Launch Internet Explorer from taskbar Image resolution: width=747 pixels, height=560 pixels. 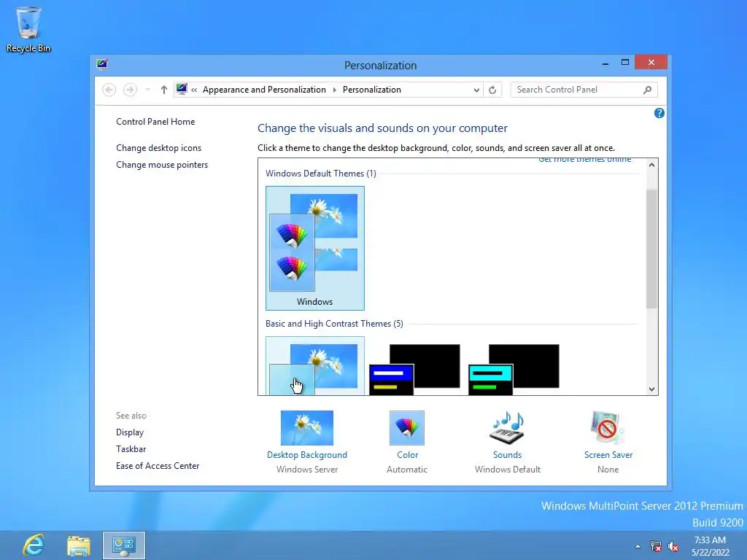(34, 545)
